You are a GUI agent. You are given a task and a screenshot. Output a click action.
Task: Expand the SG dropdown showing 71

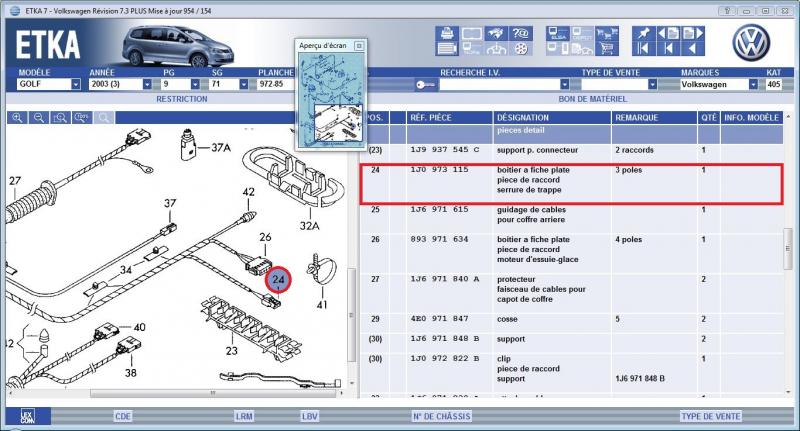pos(243,84)
